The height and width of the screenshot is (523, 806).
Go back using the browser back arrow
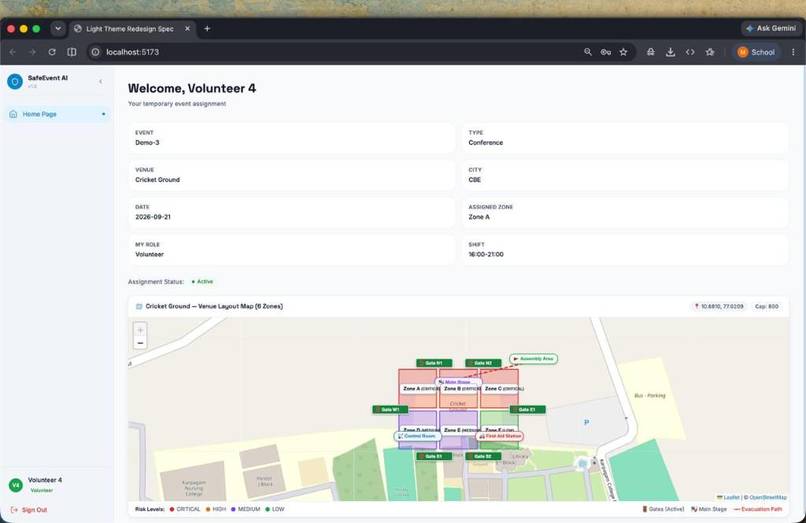pyautogui.click(x=13, y=52)
